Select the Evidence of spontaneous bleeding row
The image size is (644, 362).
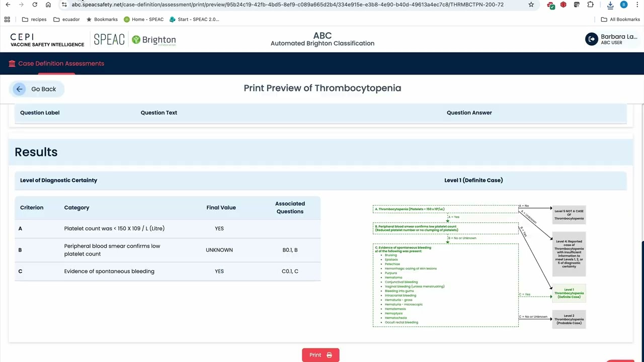(168, 271)
